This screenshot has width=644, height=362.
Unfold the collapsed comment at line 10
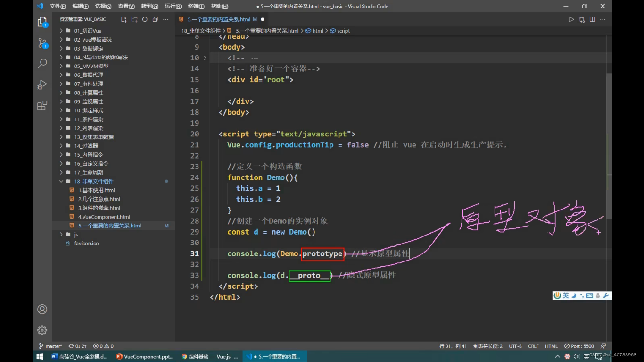(x=205, y=58)
